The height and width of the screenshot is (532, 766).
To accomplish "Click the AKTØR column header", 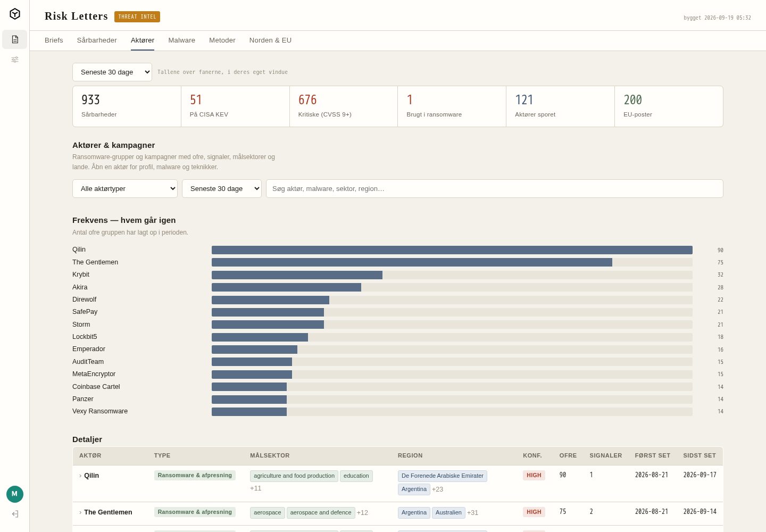I will [x=90, y=456].
